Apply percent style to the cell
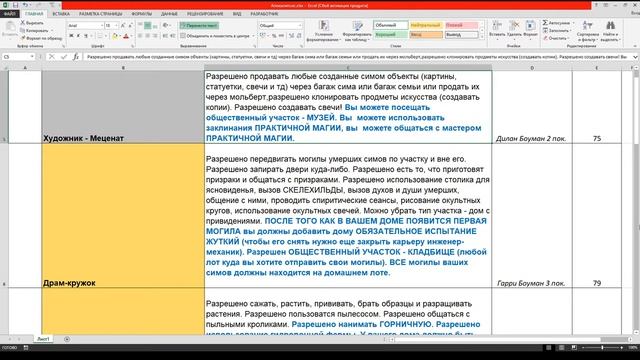Screen dimensions: 640x360 click(x=274, y=36)
